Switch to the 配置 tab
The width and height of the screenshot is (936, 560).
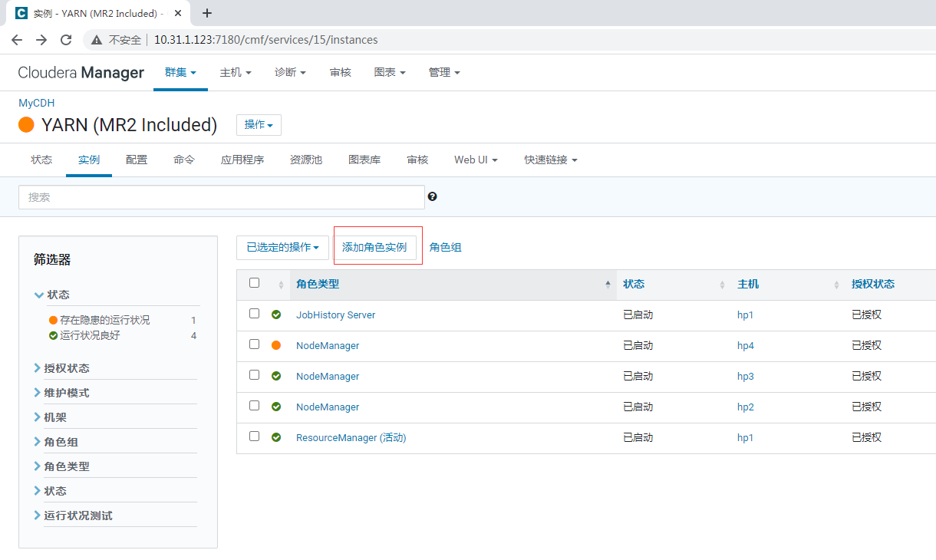(x=137, y=160)
